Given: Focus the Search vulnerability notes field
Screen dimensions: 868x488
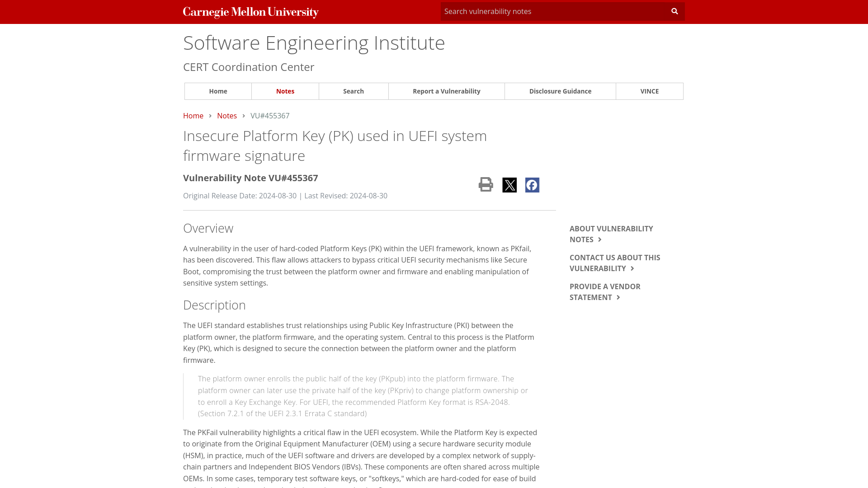Looking at the screenshot, I should click(553, 11).
